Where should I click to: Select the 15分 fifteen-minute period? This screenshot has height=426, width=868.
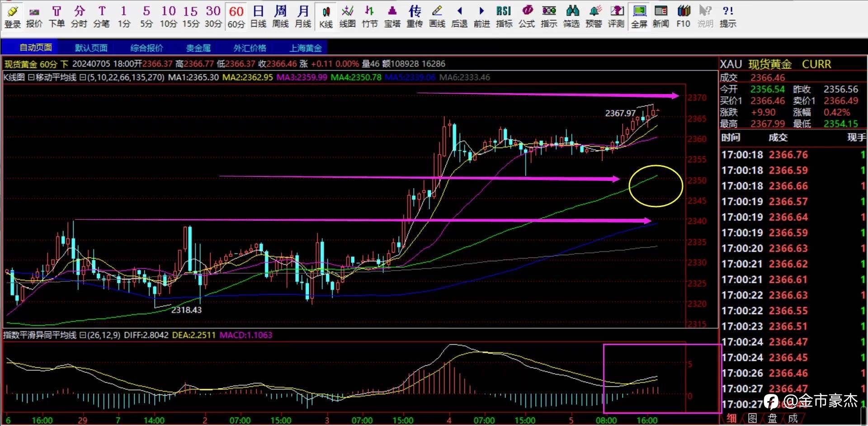pyautogui.click(x=191, y=17)
